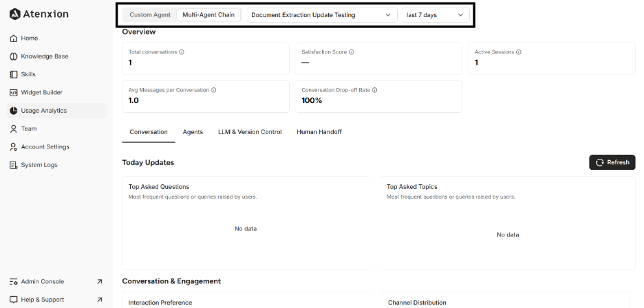The image size is (644, 308).
Task: Click the System Logs document icon
Action: pyautogui.click(x=13, y=165)
